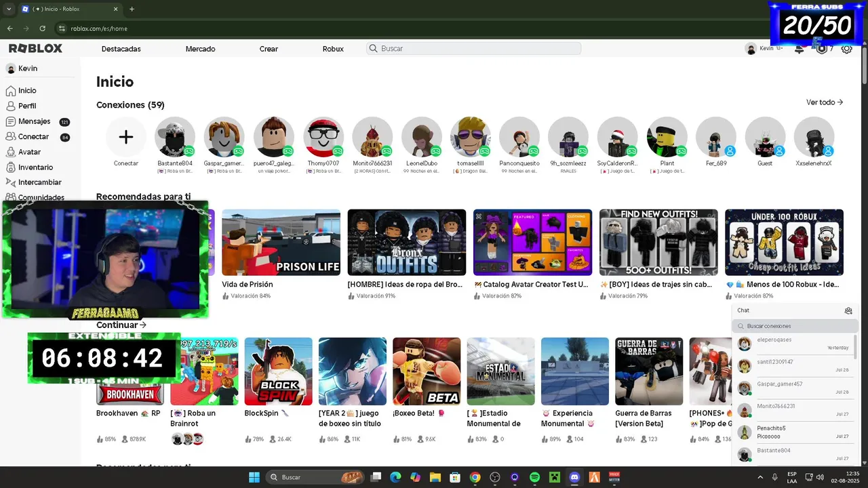Select the Inicio - Roblox browser tab

69,9
